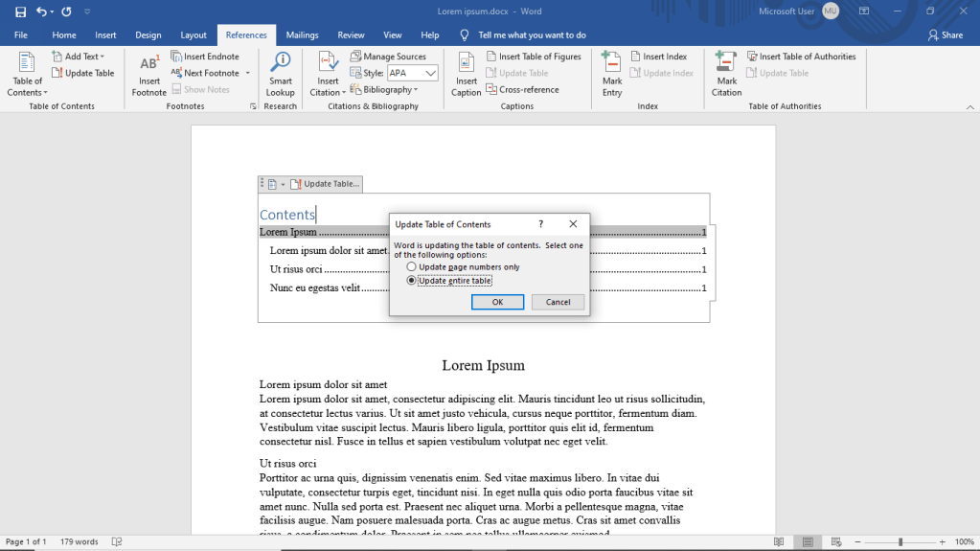Viewport: 980px width, 551px height.
Task: Click the Insert Endnote icon
Action: point(176,57)
